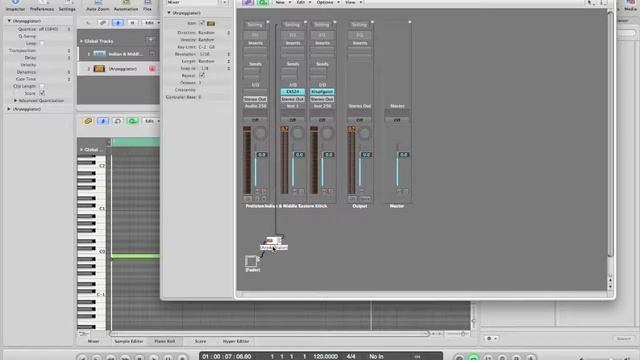This screenshot has width=640, height=360.
Task: Toggle the button on the Indian & Middle Eastern track
Action: 152,54
